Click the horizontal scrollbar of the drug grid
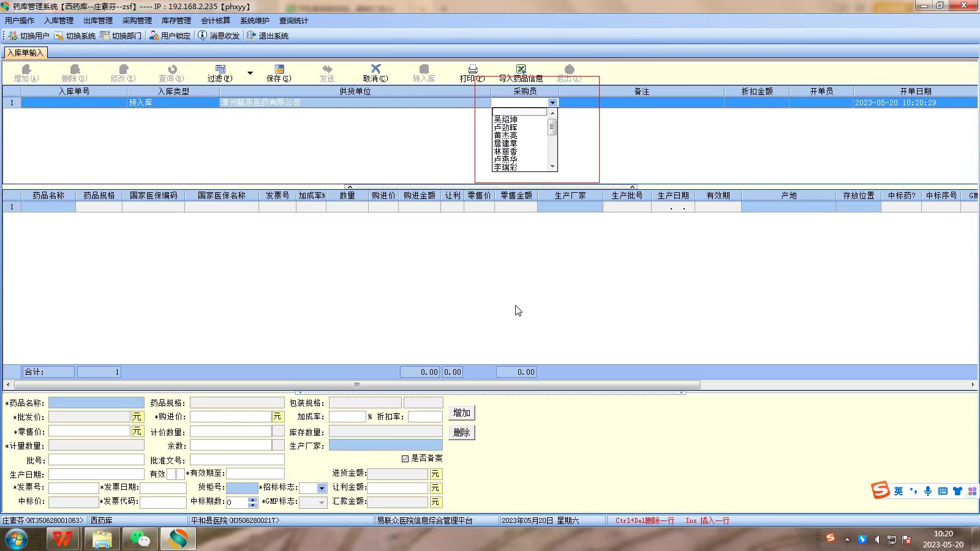 [x=357, y=384]
